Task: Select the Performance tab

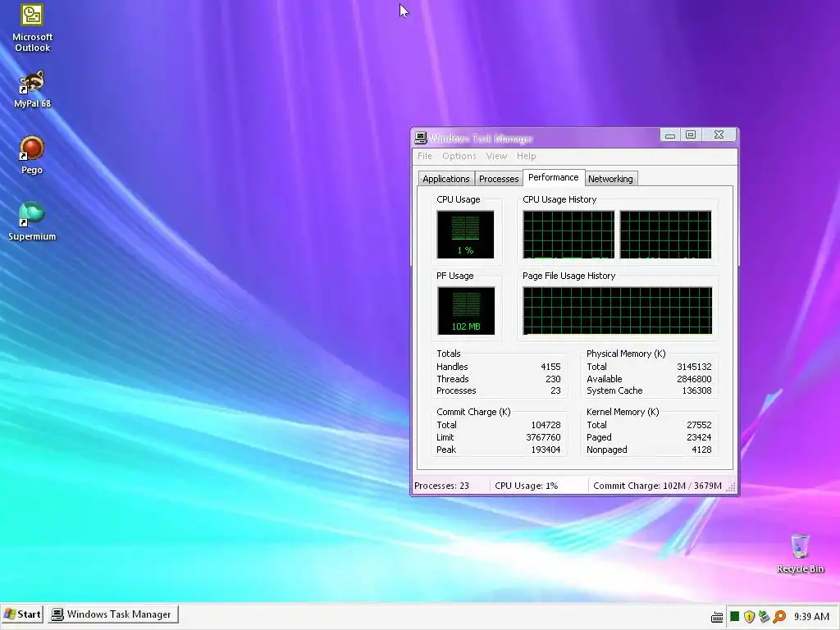Action: (554, 177)
